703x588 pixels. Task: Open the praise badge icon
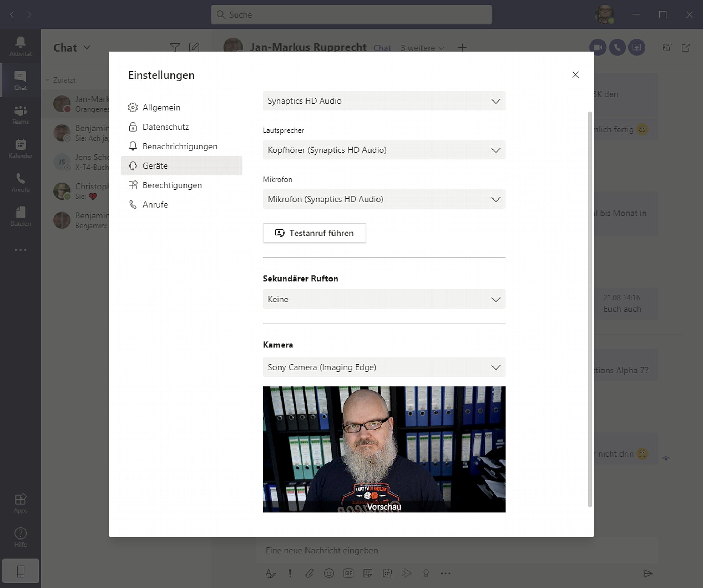tap(426, 574)
